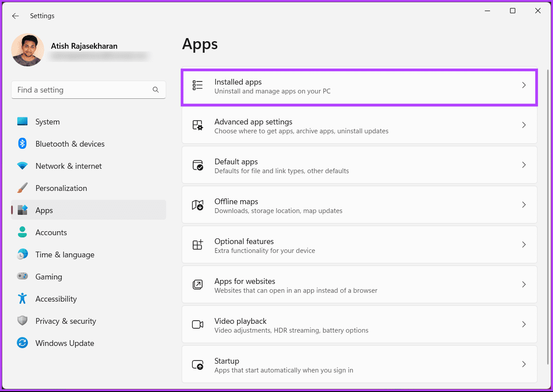Select Network & internet

click(89, 166)
